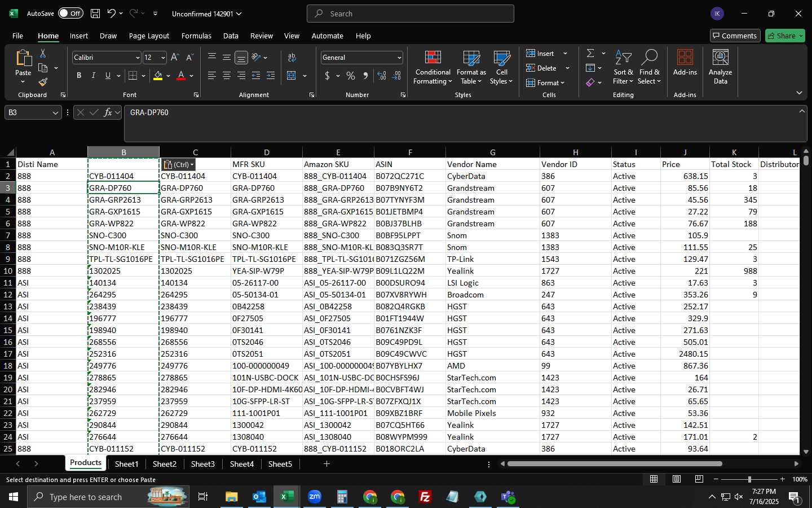Click the Align Right icon

241,76
